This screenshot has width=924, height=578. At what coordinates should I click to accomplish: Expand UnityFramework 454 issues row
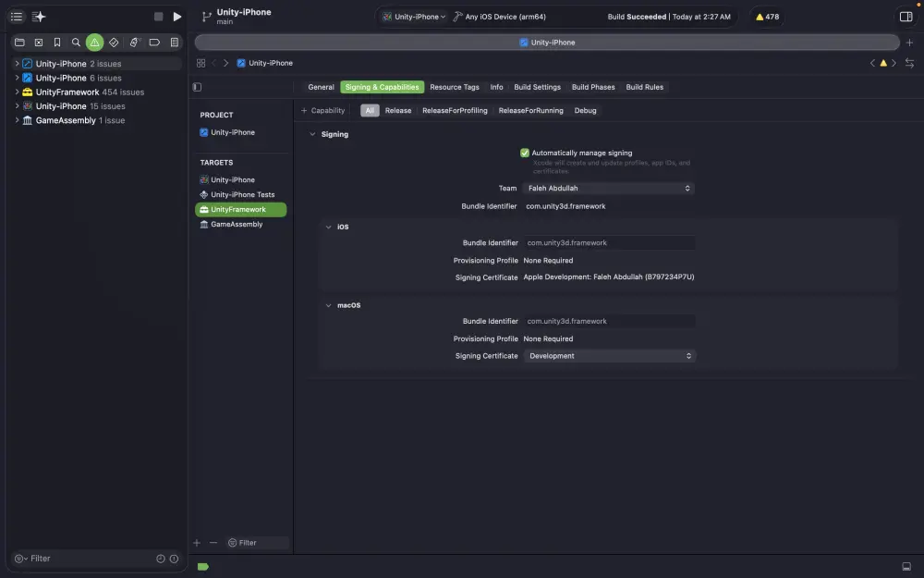click(17, 92)
